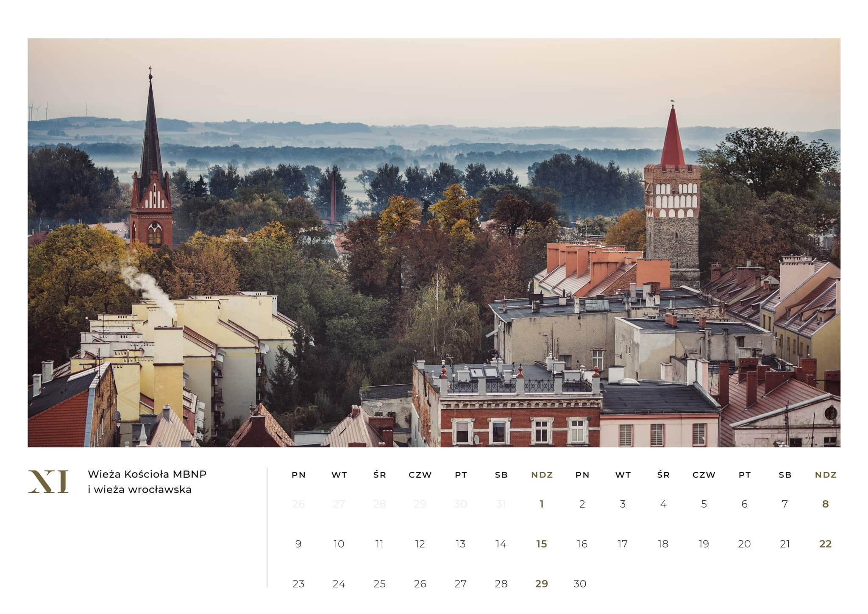Choose date 10 in the calendar

coord(339,544)
